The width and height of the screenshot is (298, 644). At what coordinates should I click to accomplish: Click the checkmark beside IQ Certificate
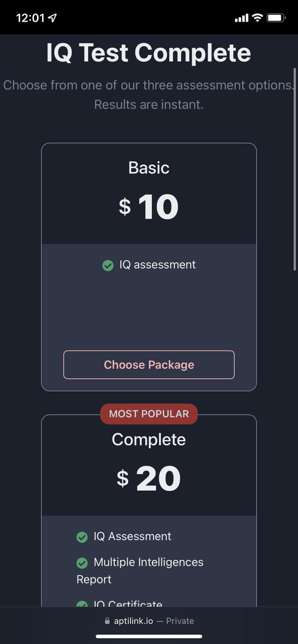(x=82, y=604)
